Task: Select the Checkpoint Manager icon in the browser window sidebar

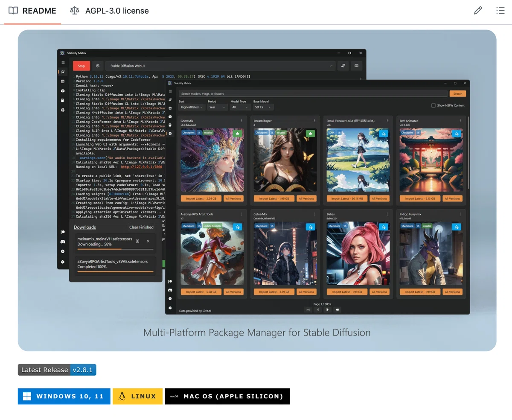Action: click(x=170, y=125)
